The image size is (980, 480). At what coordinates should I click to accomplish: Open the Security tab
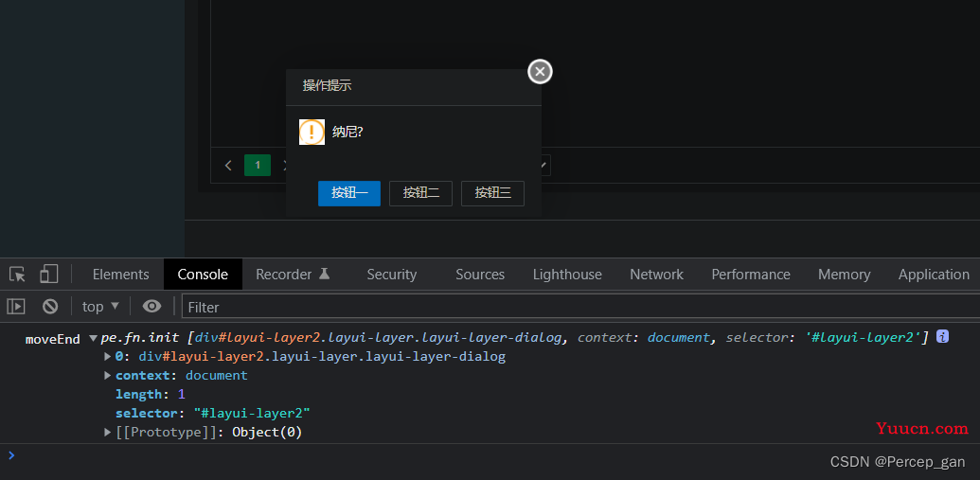392,275
